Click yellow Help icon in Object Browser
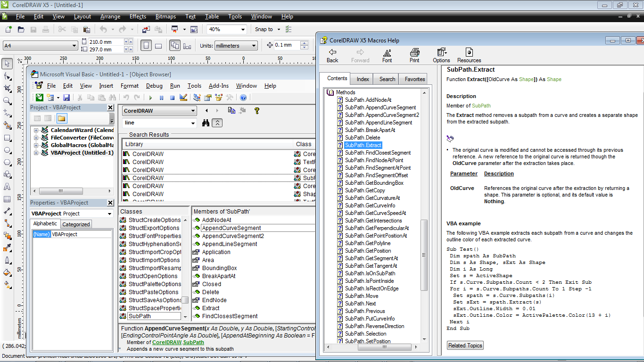644x362 pixels. pyautogui.click(x=257, y=111)
